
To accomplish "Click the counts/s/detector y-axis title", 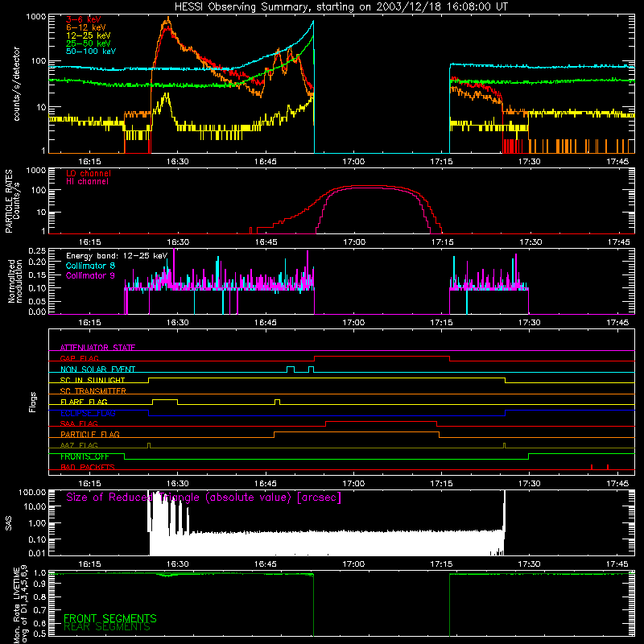I will click(16, 84).
